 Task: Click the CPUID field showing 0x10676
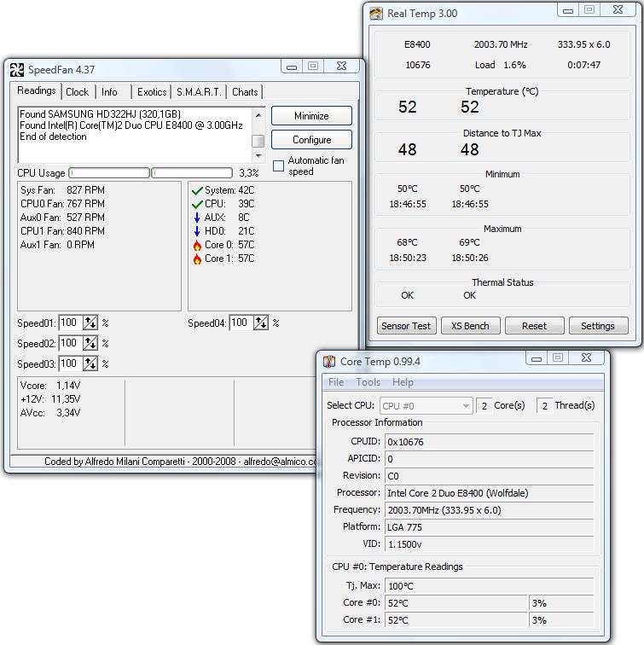point(489,442)
